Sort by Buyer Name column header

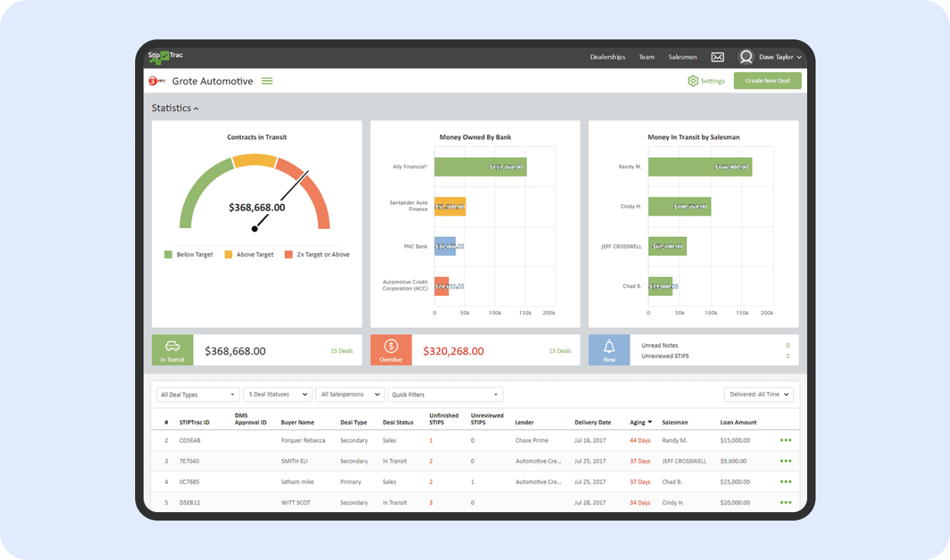[x=298, y=422]
